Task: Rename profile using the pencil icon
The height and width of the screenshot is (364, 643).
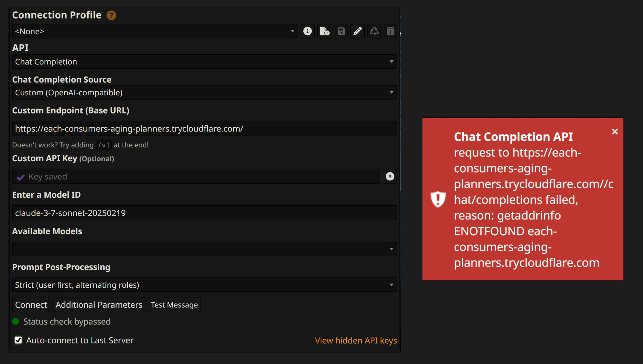Action: click(357, 31)
